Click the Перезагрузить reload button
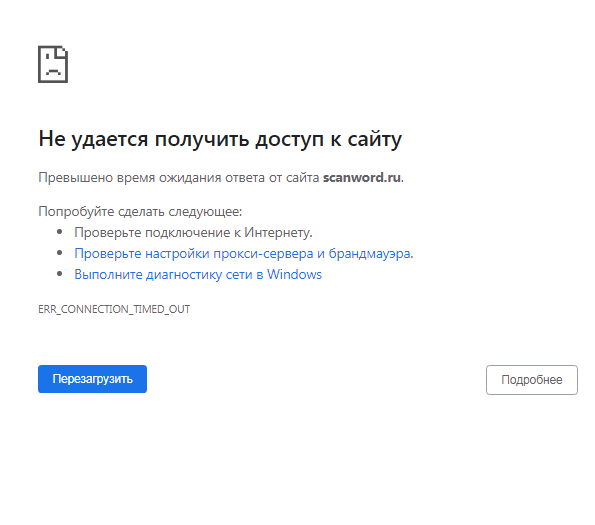This screenshot has height=525, width=595. tap(92, 379)
